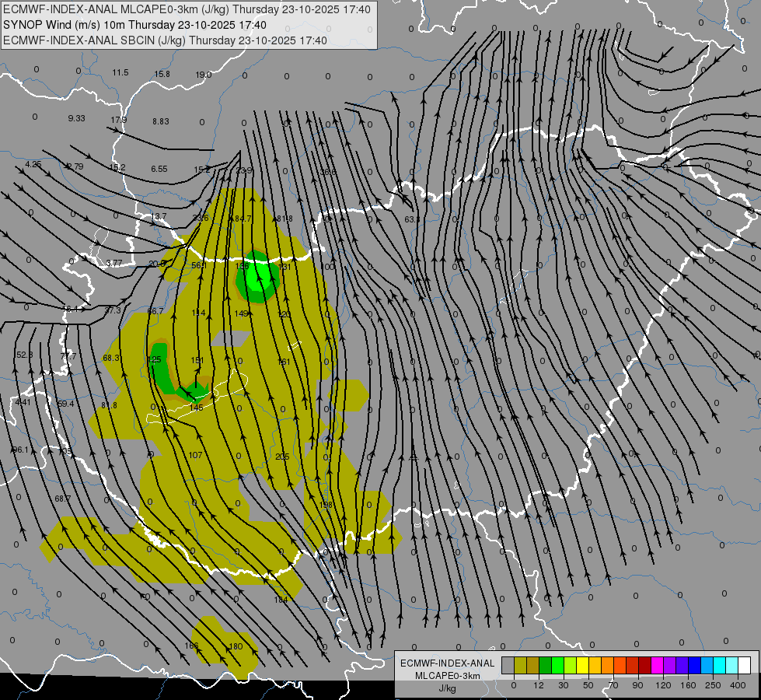The image size is (761, 700).
Task: Click the bright green MLCAPE maximum blob
Action: tap(258, 277)
